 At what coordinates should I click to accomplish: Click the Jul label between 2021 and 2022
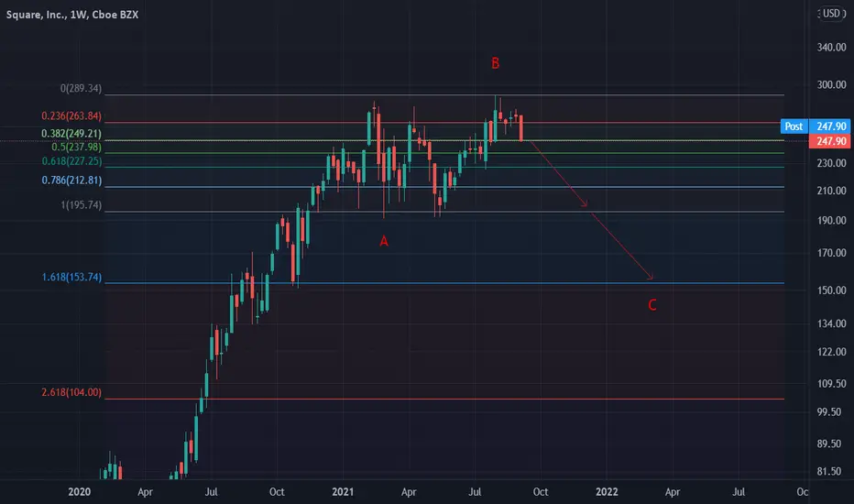coord(475,492)
